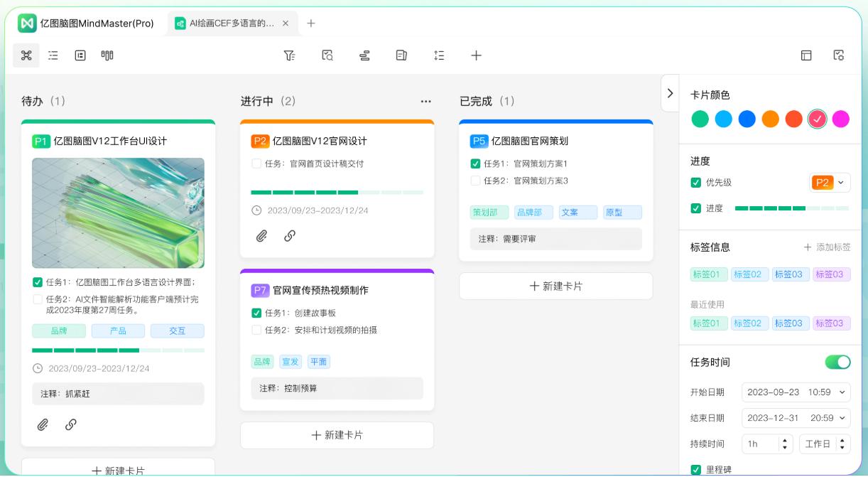Click the clock icon on P2 card
Viewport: 868px width, 477px height.
coord(256,210)
